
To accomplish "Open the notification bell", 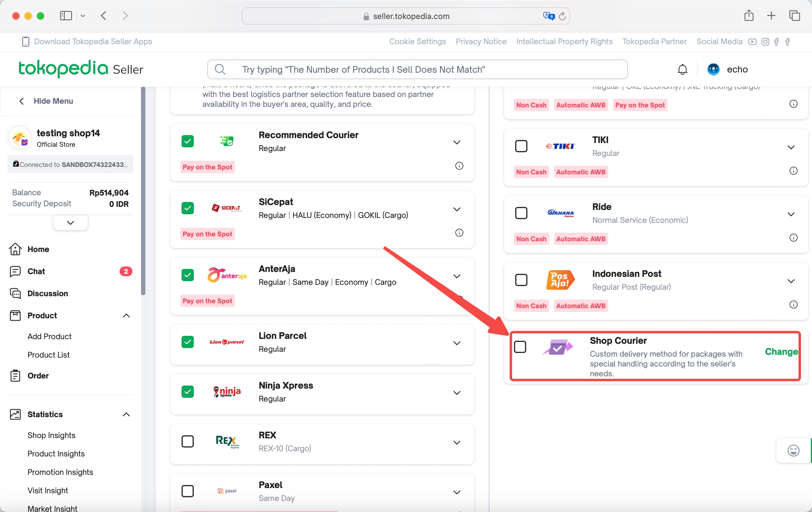I will coord(682,70).
